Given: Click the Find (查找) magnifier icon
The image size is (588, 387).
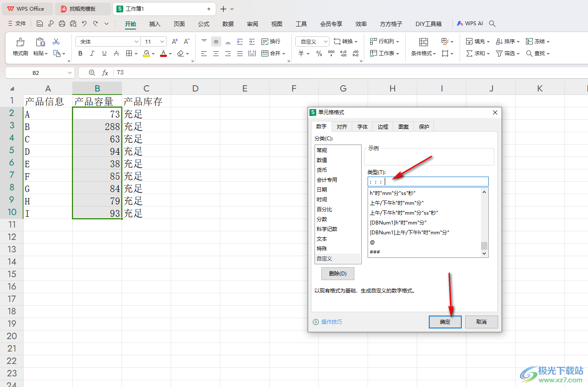Looking at the screenshot, I should pyautogui.click(x=529, y=53).
